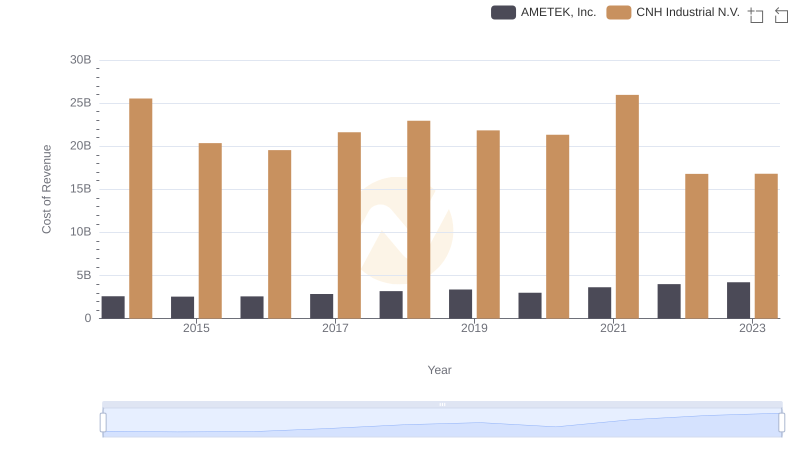Click the 20B y-axis label
800x461 pixels.
pyautogui.click(x=81, y=146)
